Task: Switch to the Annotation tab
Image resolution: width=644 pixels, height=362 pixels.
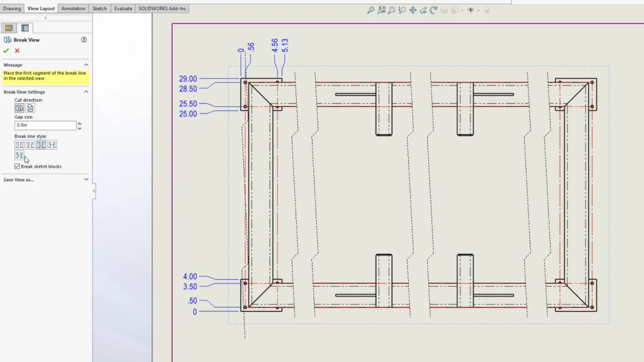Action: click(x=74, y=9)
